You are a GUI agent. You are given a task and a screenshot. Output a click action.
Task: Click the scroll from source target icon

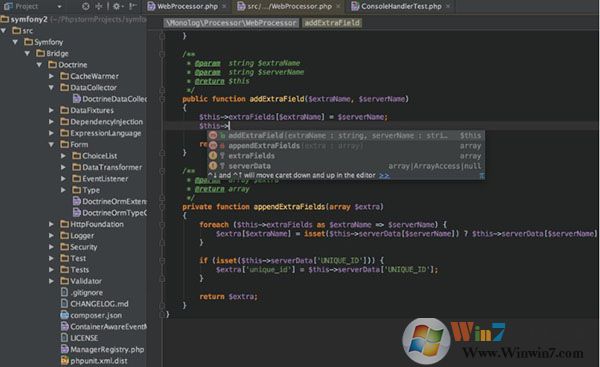click(86, 7)
